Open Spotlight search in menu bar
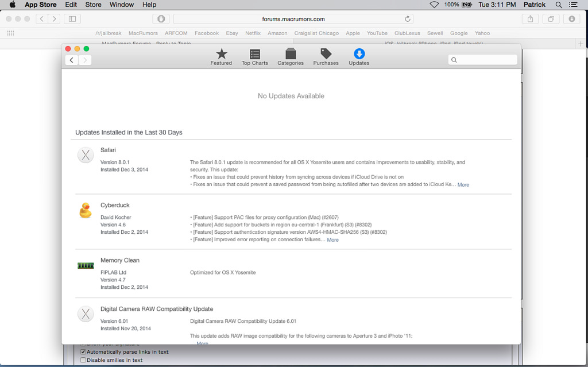This screenshot has height=367, width=588. (559, 5)
